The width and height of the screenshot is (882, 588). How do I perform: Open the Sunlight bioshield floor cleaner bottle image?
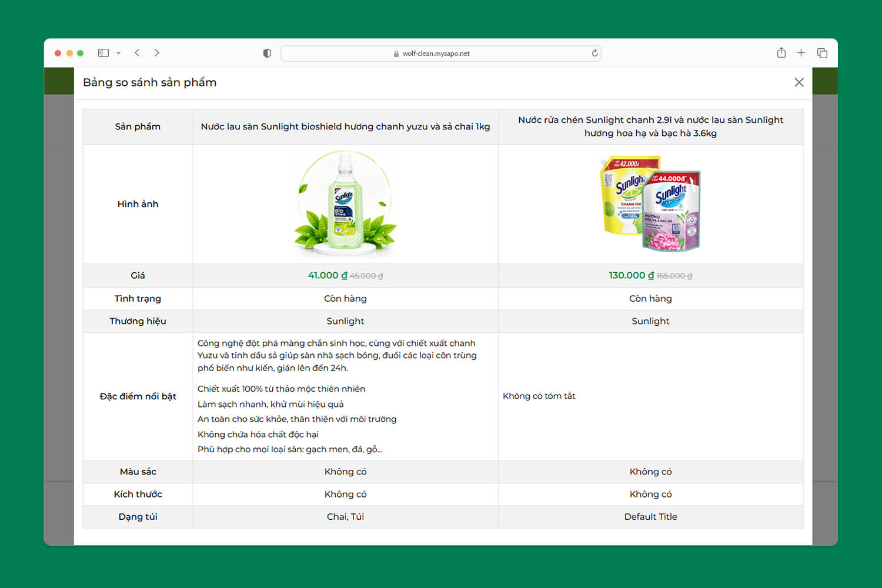pos(345,204)
